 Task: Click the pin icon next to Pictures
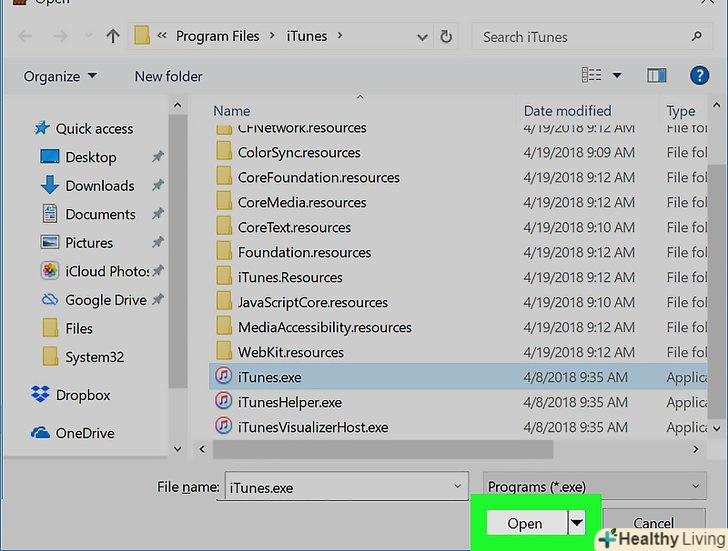pyautogui.click(x=158, y=242)
